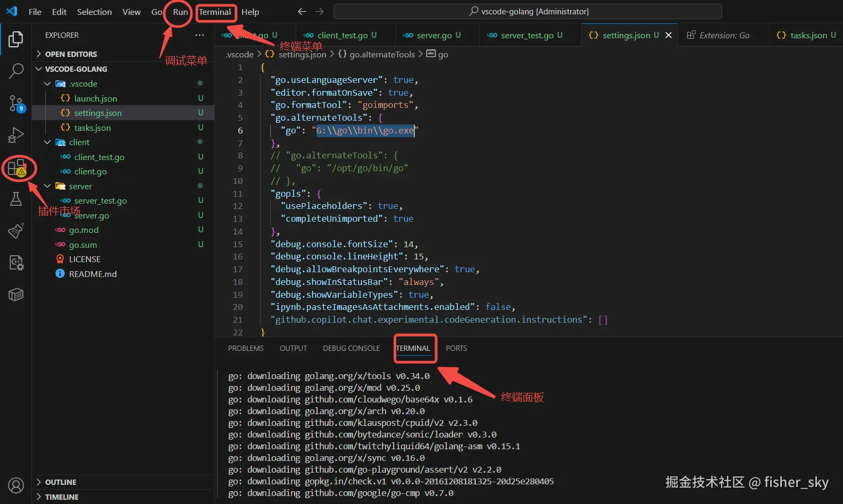Image resolution: width=843 pixels, height=504 pixels.
Task: Click the file-with-gear activity bar icon
Action: [16, 263]
